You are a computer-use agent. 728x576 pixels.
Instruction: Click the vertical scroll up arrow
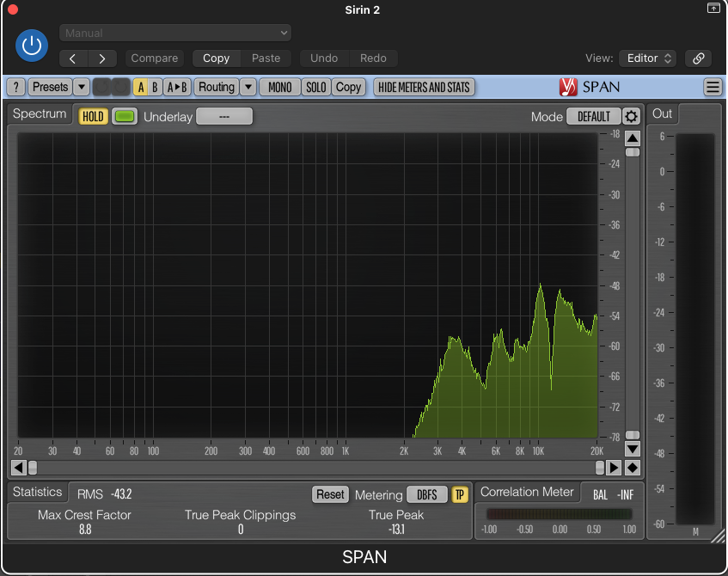coord(633,138)
